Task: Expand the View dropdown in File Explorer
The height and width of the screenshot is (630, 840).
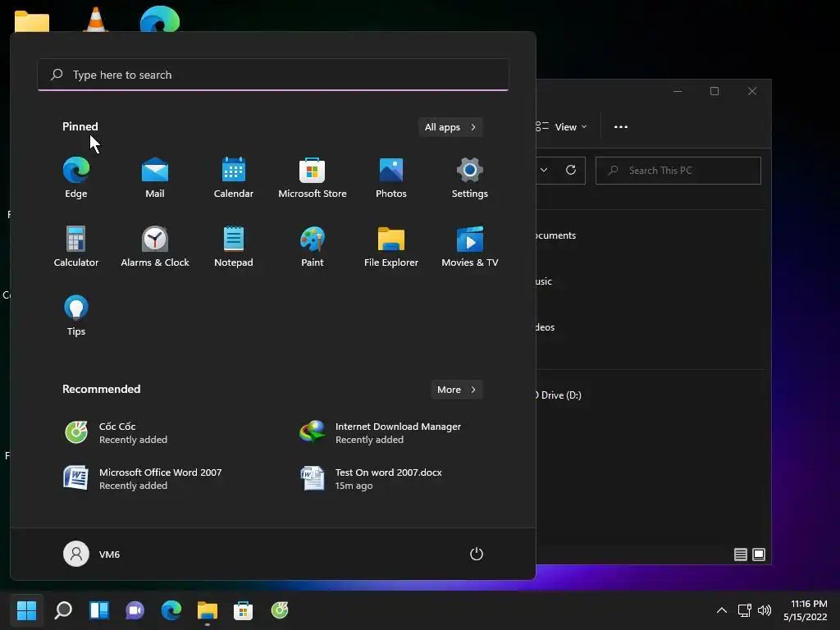Action: [x=561, y=127]
